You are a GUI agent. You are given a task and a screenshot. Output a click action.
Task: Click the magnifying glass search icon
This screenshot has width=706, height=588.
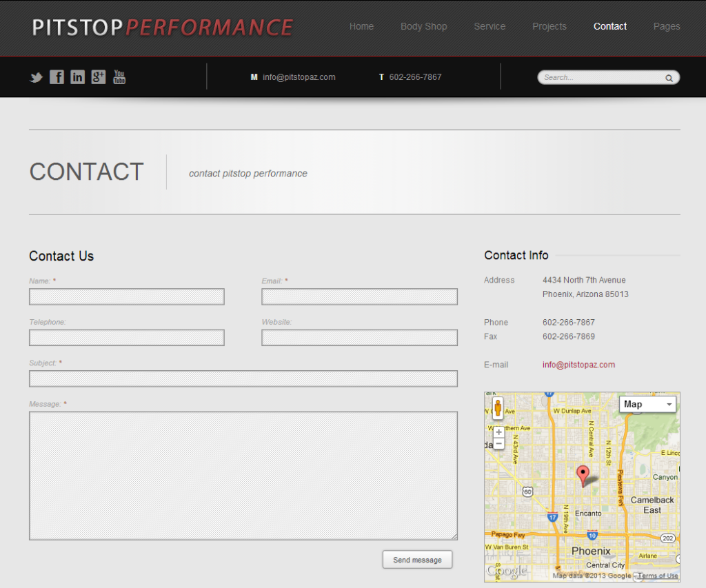click(x=667, y=77)
